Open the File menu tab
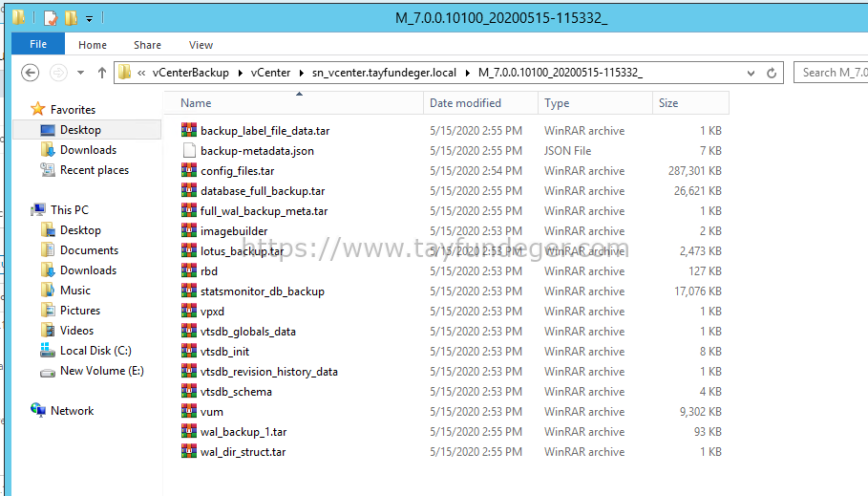Image resolution: width=868 pixels, height=496 pixels. pyautogui.click(x=38, y=44)
